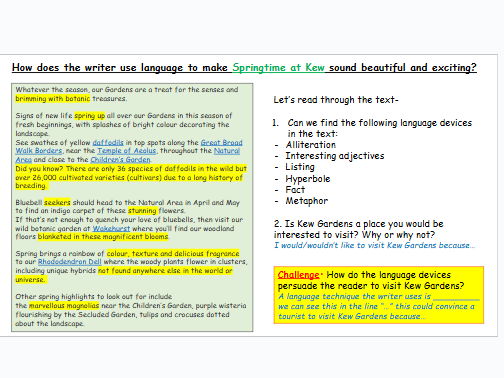
Task: Click the 'Listing' list item
Action: click(300, 167)
